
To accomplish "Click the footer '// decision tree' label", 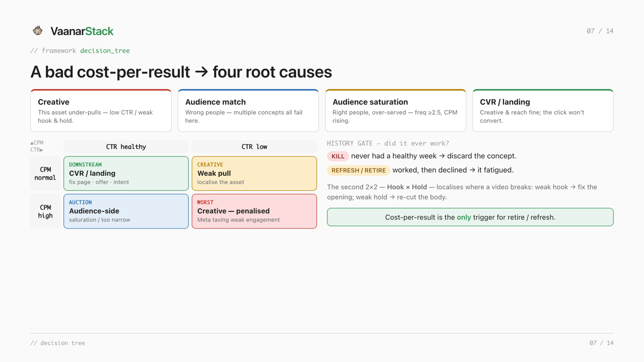I will pos(57,343).
